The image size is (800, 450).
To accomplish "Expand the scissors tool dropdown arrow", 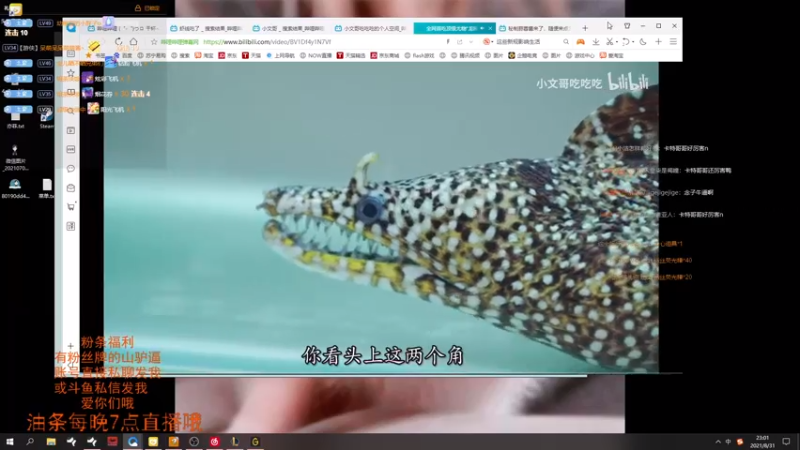I will pyautogui.click(x=617, y=42).
